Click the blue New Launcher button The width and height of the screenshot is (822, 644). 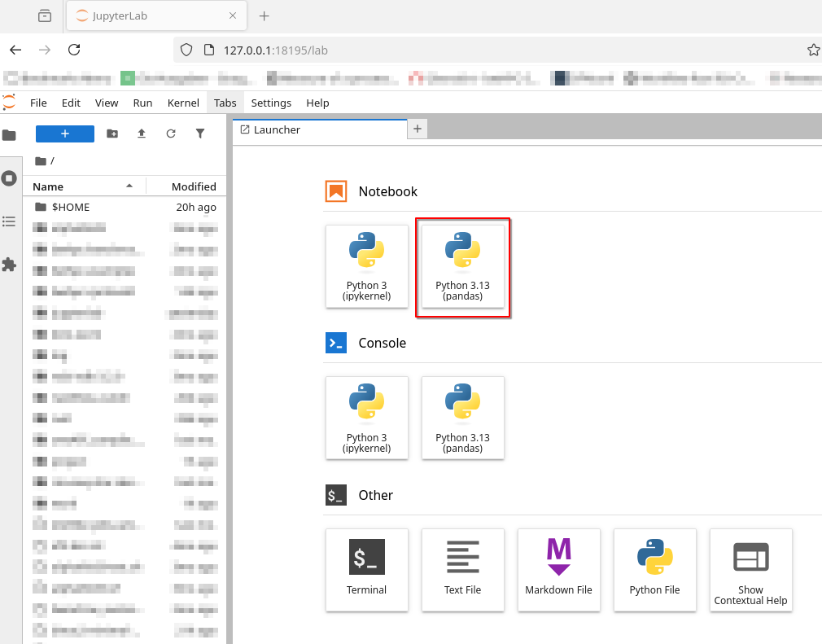65,134
